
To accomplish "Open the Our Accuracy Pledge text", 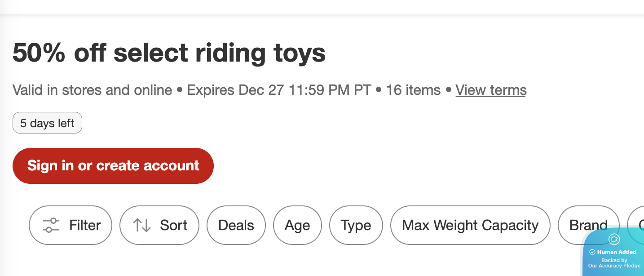I will tap(614, 266).
